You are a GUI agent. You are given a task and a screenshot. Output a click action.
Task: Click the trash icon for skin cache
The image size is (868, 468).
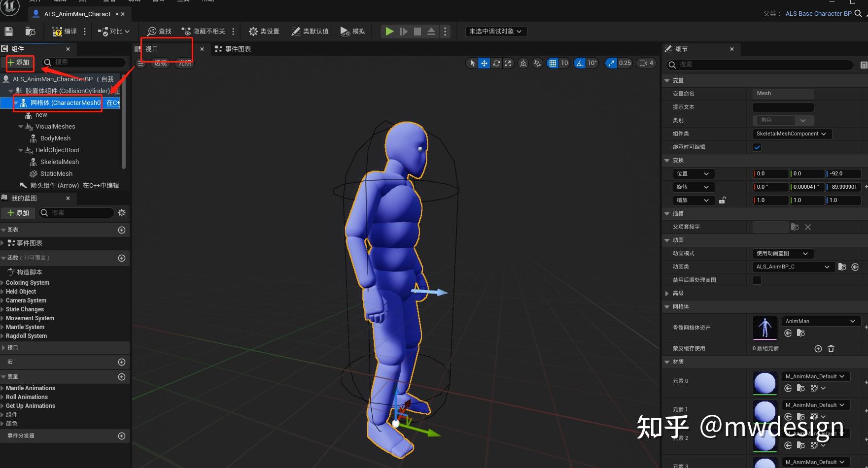click(831, 349)
